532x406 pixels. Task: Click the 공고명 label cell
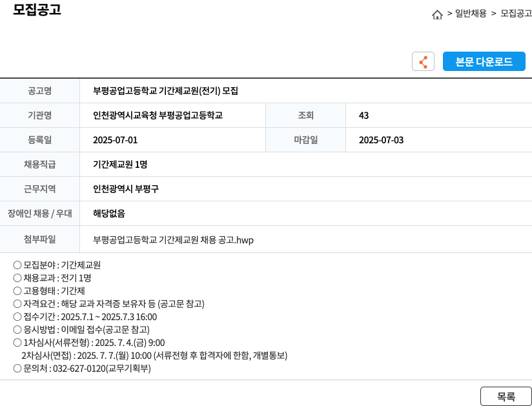pyautogui.click(x=39, y=91)
